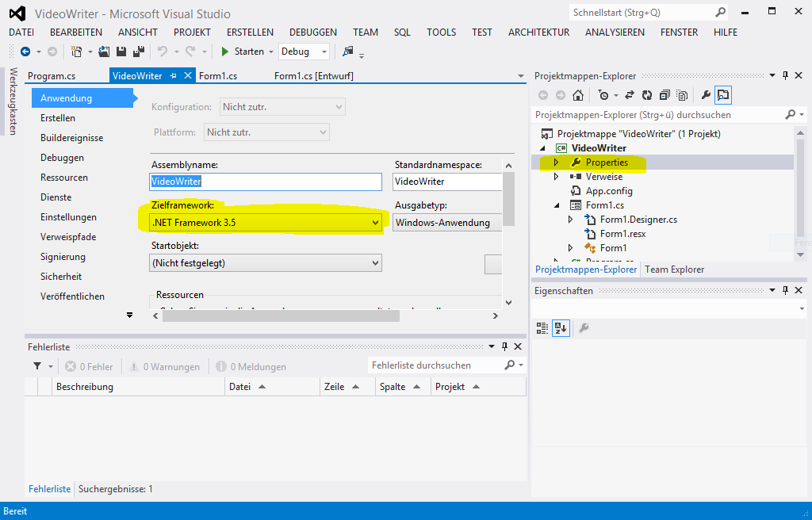Viewport: 812px width, 520px height.
Task: Click the pin icon on VideoWriter tab
Action: [x=174, y=75]
